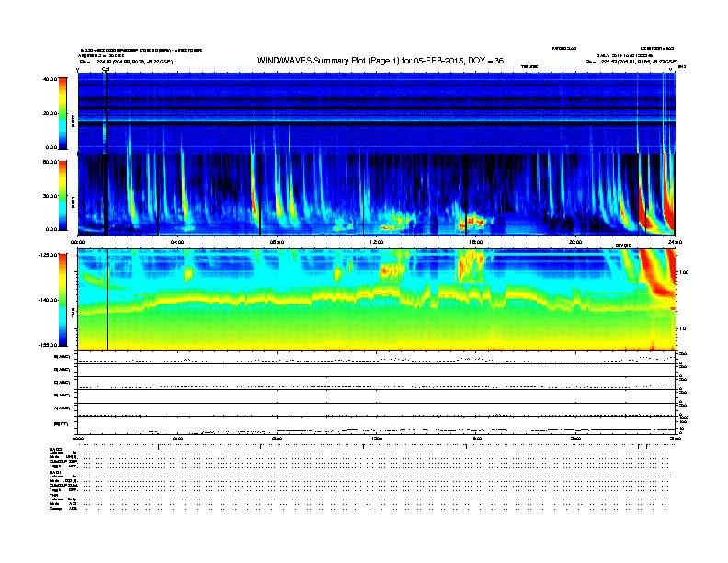Click the Cal marker above RAD2 panel
The image size is (728, 563).
106,70
